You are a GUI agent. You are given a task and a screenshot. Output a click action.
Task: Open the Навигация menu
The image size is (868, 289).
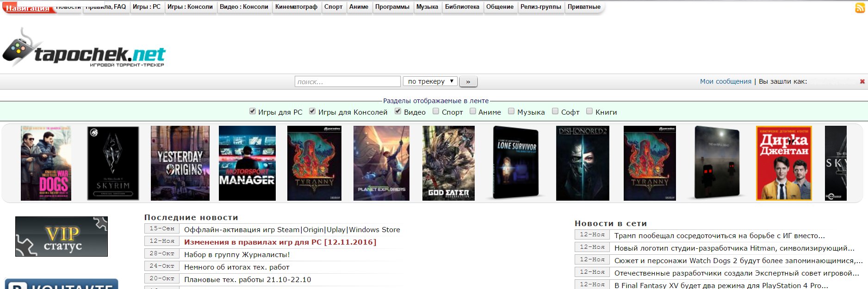[x=28, y=8]
